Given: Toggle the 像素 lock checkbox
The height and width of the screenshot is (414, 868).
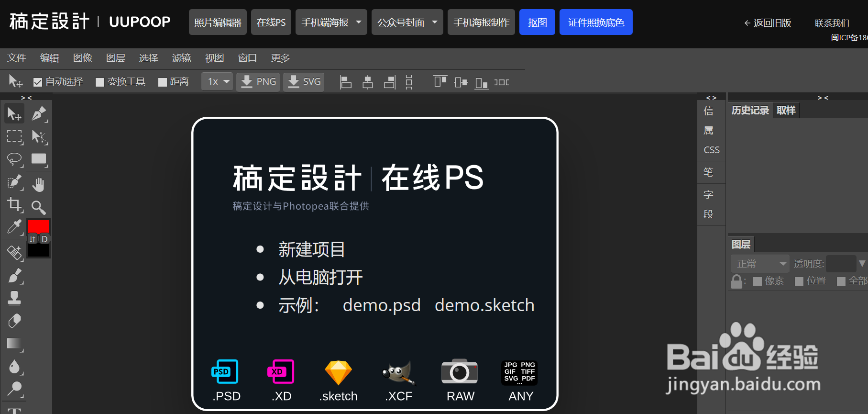Looking at the screenshot, I should (758, 281).
